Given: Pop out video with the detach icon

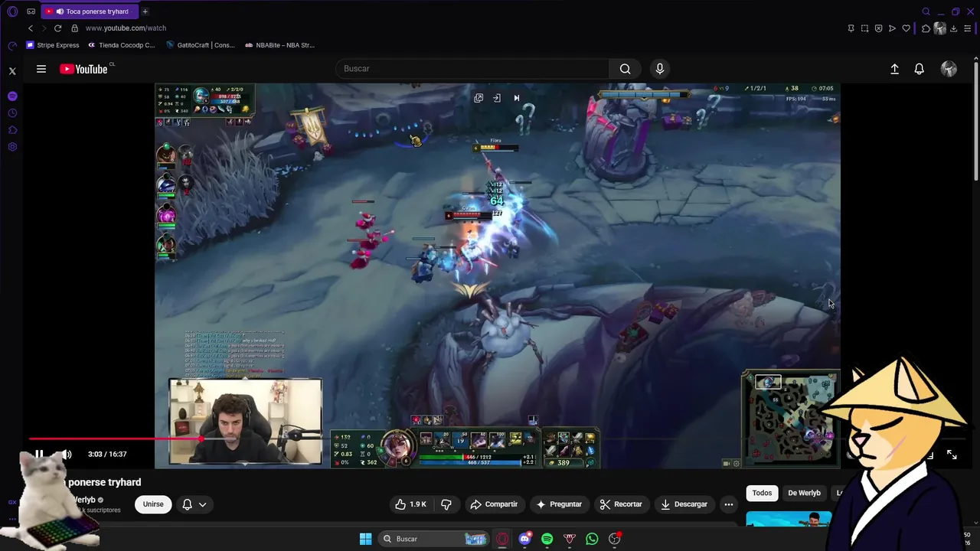Looking at the screenshot, I should coord(479,98).
